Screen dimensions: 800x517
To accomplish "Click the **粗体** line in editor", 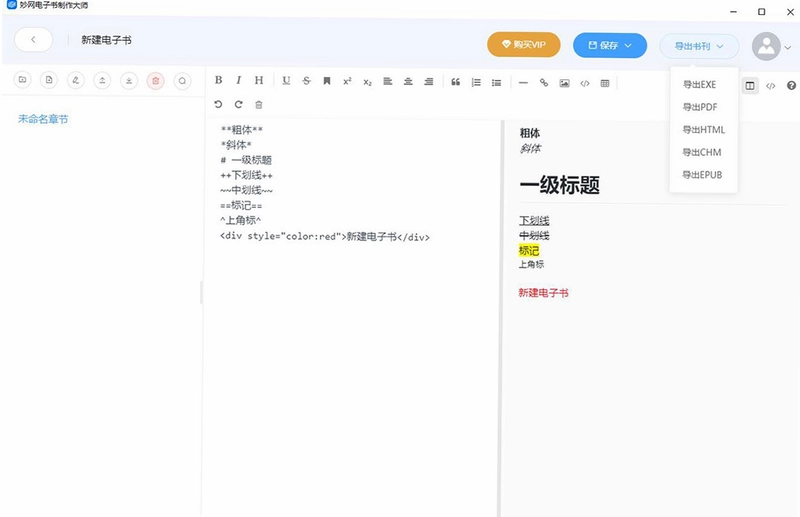I will (242, 130).
